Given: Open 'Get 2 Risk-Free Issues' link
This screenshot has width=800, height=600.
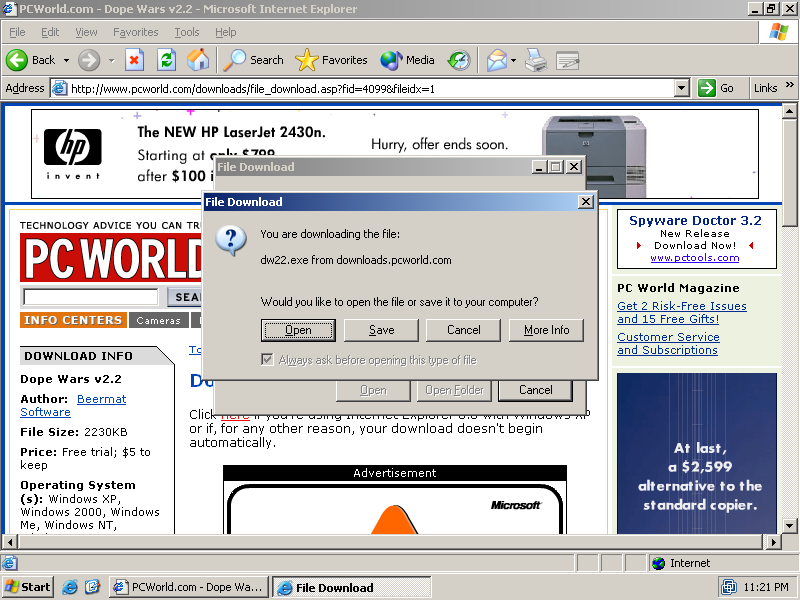Looking at the screenshot, I should pyautogui.click(x=682, y=306).
